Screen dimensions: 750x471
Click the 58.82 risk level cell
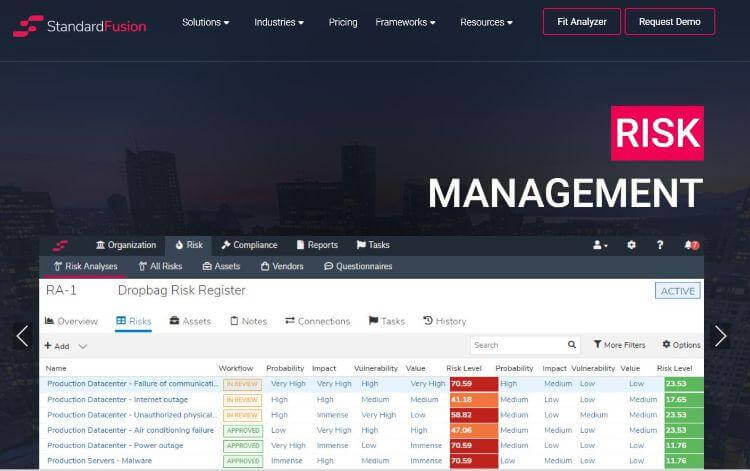click(x=474, y=415)
